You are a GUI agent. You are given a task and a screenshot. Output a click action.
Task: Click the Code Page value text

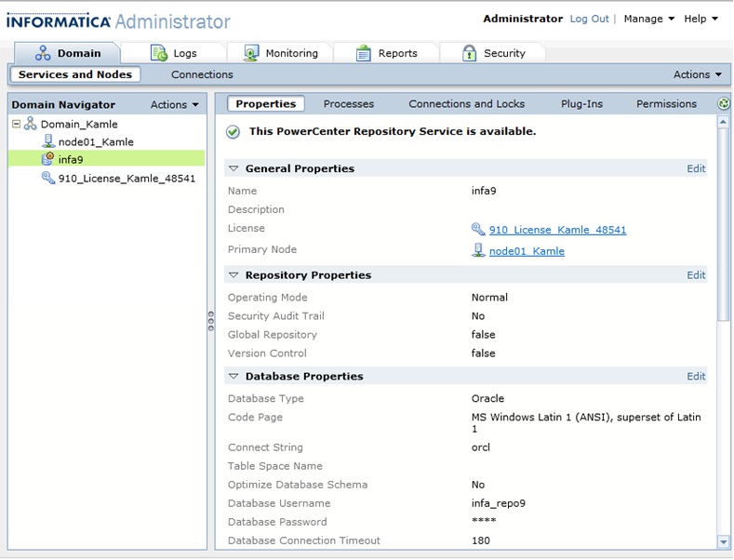pos(586,423)
